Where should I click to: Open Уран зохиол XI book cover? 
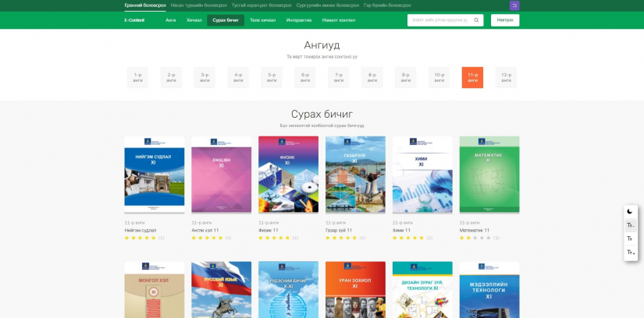point(355,290)
